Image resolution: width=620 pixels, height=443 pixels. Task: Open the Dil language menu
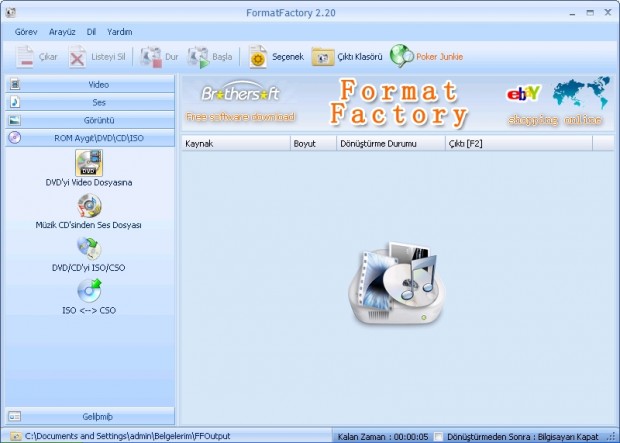coord(91,32)
